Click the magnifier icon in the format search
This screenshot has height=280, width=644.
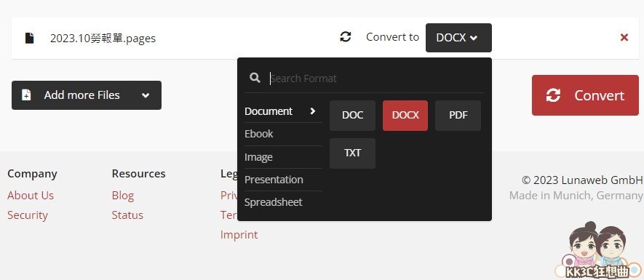(x=255, y=78)
